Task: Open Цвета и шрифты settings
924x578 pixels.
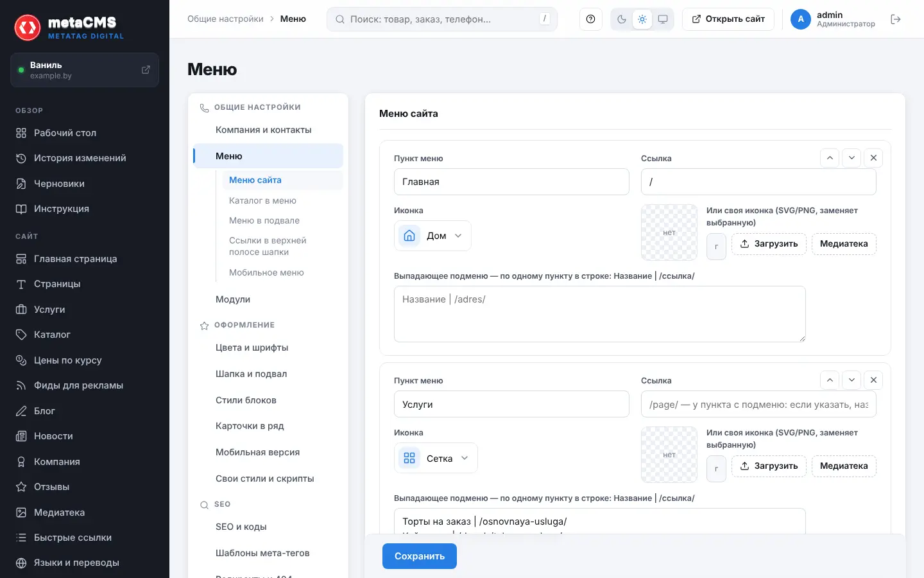Action: (x=268, y=347)
